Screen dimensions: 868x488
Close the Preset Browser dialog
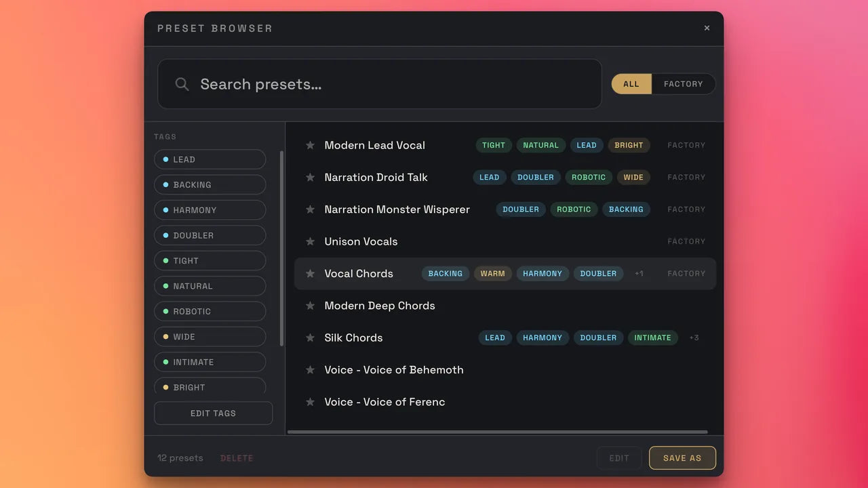(x=707, y=28)
